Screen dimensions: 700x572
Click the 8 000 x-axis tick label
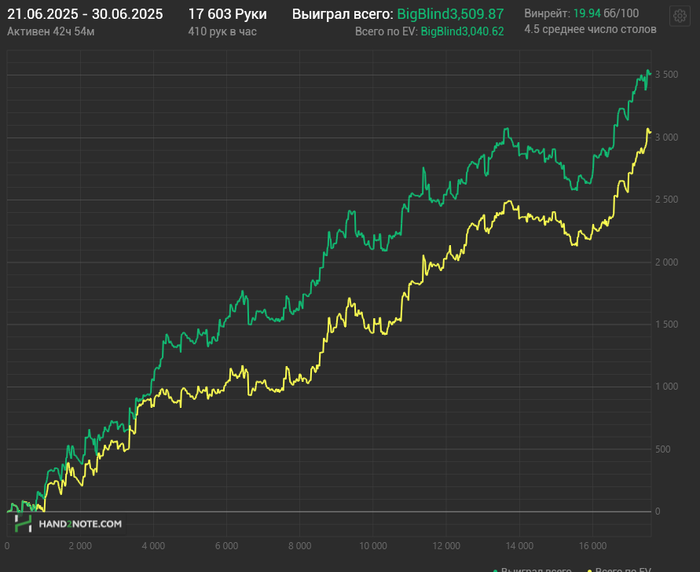click(299, 547)
